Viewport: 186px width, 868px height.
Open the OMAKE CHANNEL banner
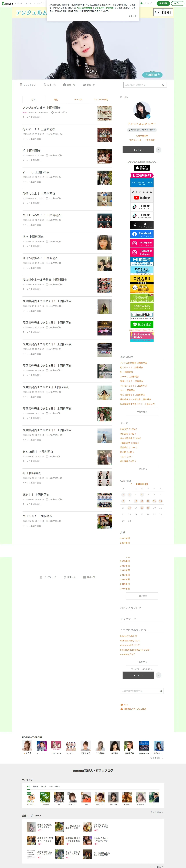point(142,279)
